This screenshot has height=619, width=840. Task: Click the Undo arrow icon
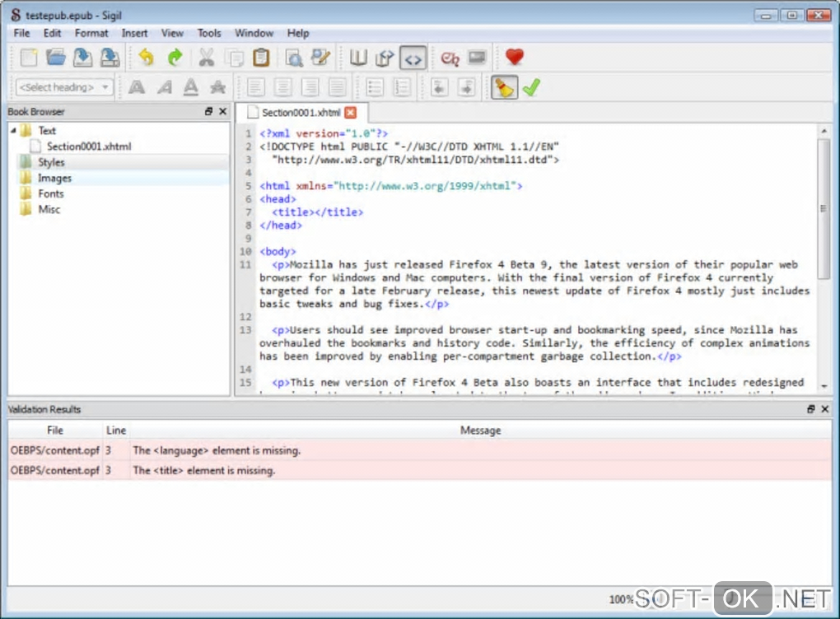(x=147, y=58)
